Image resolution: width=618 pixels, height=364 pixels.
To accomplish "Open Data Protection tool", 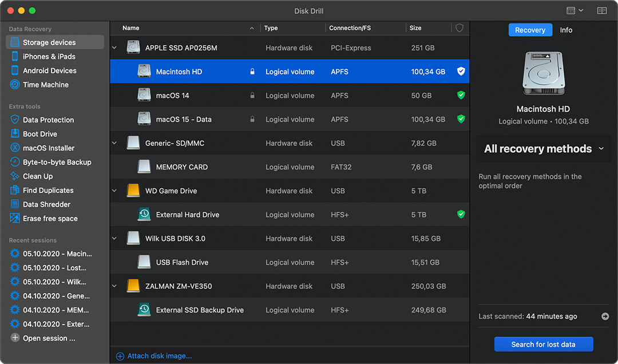I will [48, 120].
